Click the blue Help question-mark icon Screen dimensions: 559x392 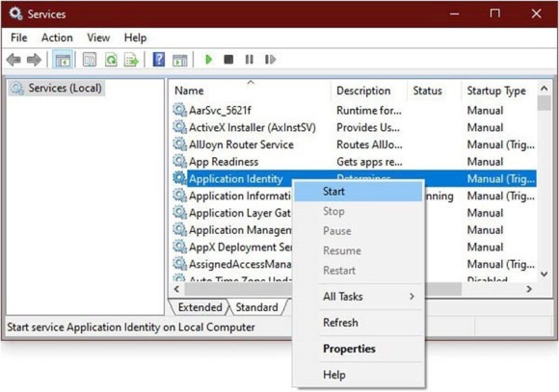point(159,59)
